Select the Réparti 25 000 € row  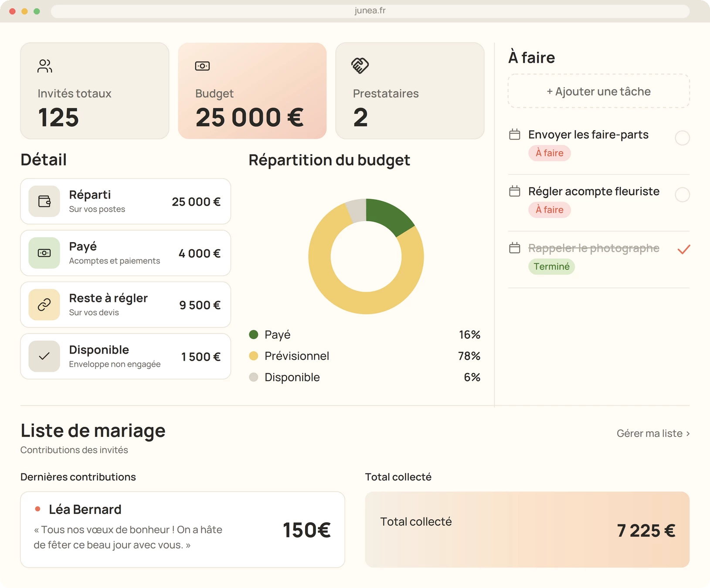coord(126,201)
